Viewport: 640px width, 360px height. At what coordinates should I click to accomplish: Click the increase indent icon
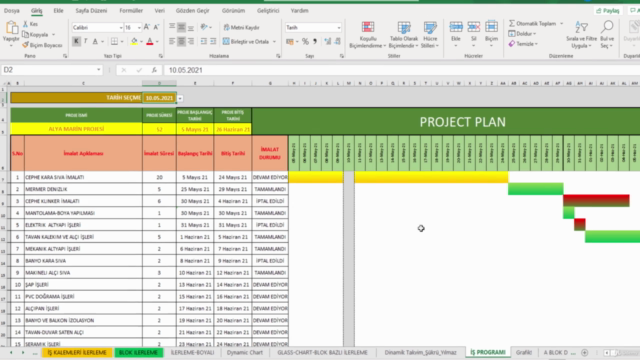tap(213, 41)
